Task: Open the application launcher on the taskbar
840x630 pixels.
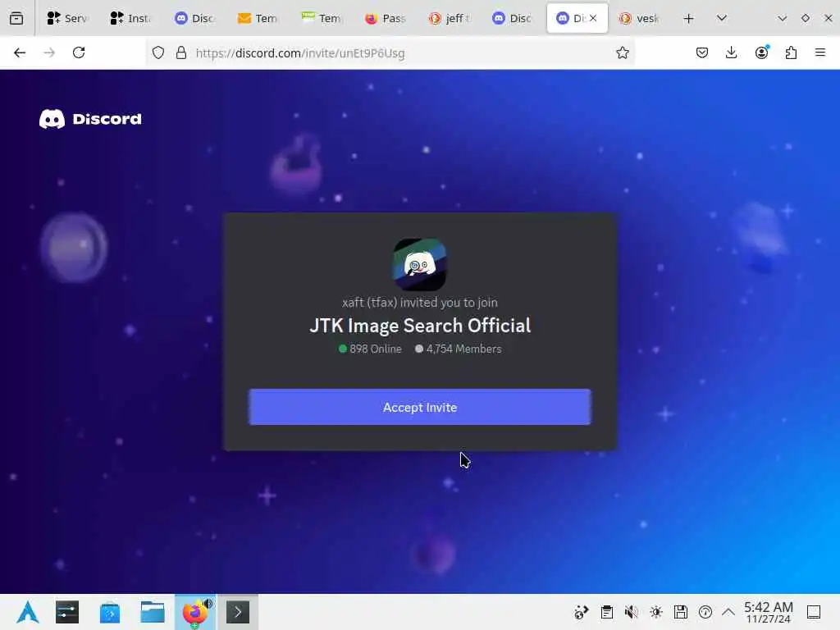Action: coord(27,612)
